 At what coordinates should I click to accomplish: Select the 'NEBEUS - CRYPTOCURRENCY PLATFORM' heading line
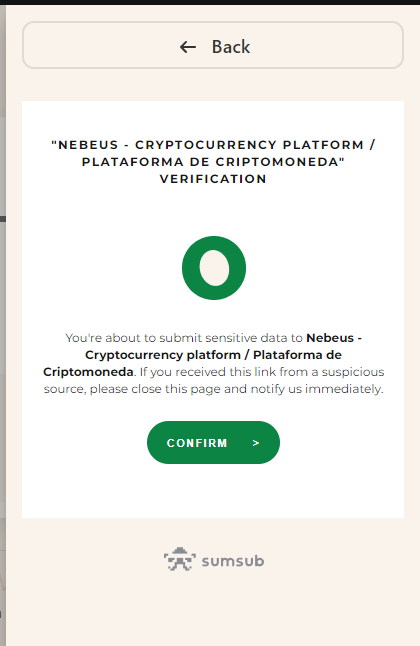(x=213, y=145)
